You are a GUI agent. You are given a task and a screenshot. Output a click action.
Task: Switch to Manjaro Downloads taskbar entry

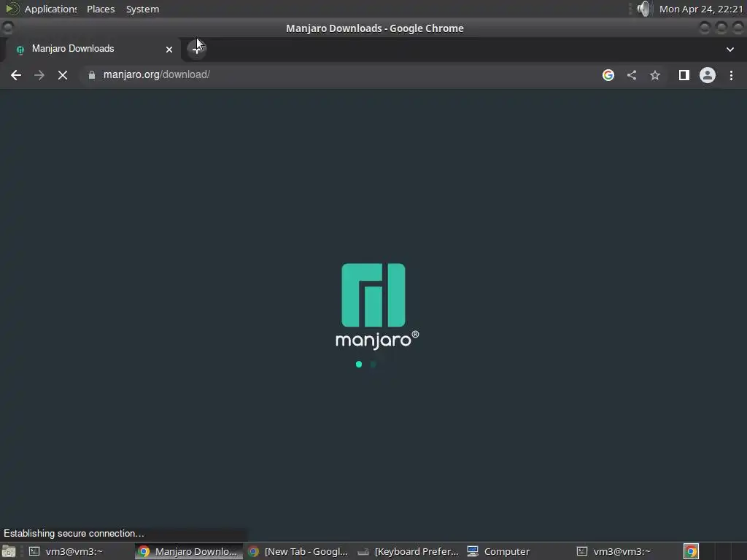188,551
